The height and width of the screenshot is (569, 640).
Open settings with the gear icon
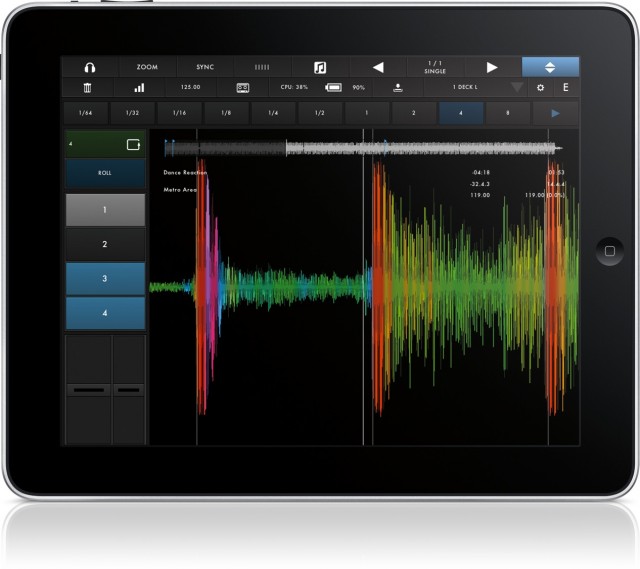(541, 88)
